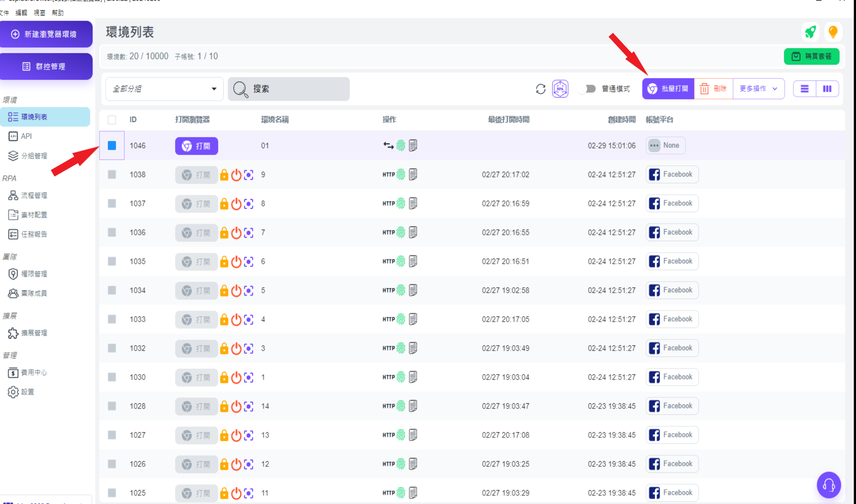Click the green 購買套餐 button
The height and width of the screenshot is (504, 856).
pyautogui.click(x=812, y=56)
